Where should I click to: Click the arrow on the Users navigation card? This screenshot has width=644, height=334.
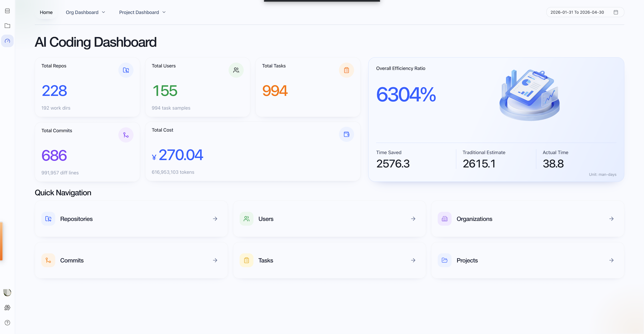(413, 219)
